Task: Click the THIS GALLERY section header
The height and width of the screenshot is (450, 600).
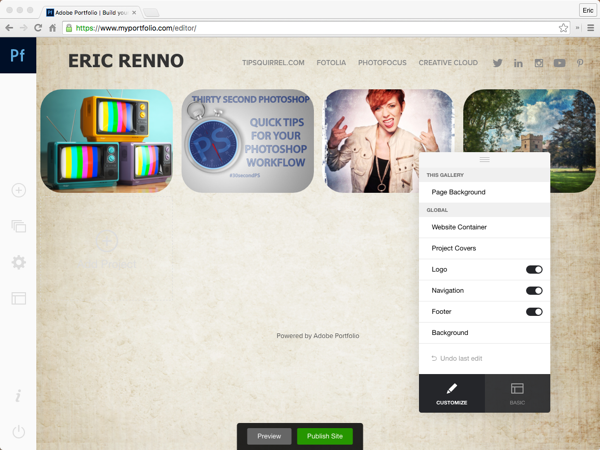Action: click(x=484, y=175)
